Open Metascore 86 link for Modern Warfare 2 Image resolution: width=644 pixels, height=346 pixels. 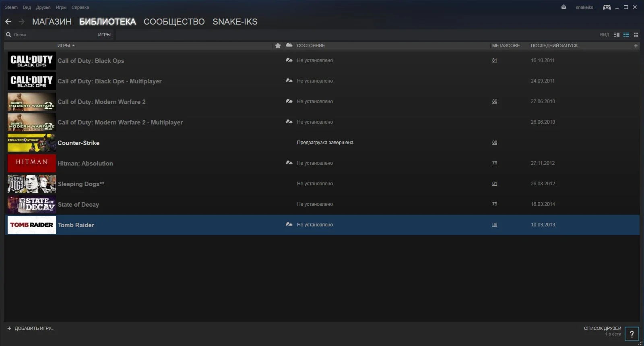[x=495, y=102]
